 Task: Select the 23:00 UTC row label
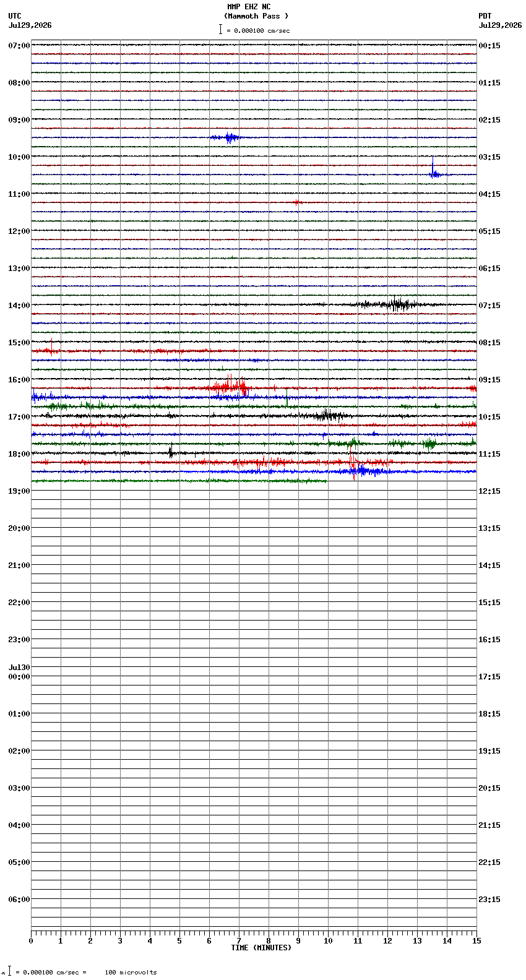(19, 640)
